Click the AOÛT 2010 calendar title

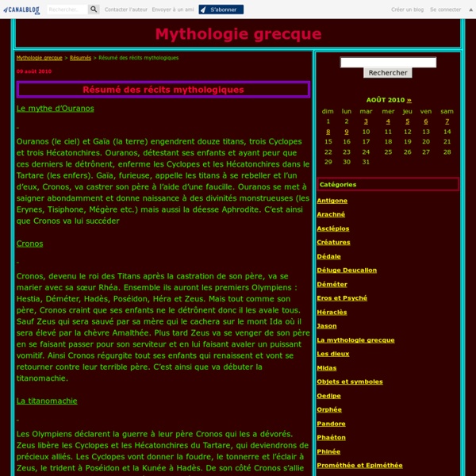click(x=386, y=100)
